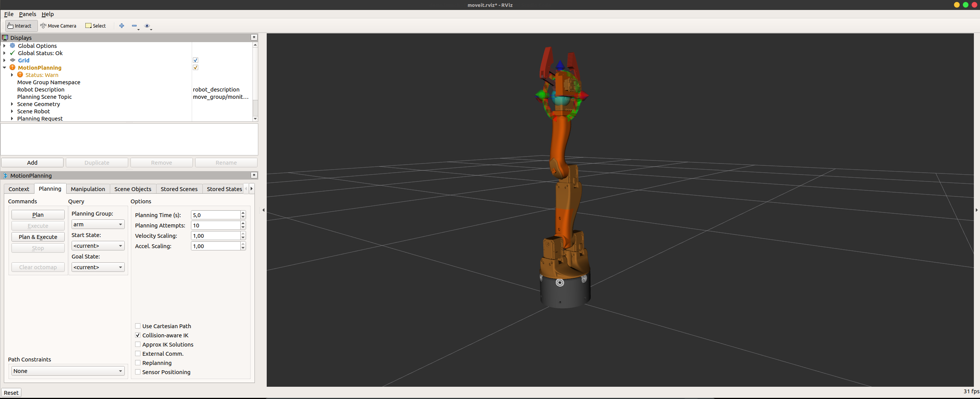Increase Velocity Scaling with up arrow
980x399 pixels.
(243, 234)
